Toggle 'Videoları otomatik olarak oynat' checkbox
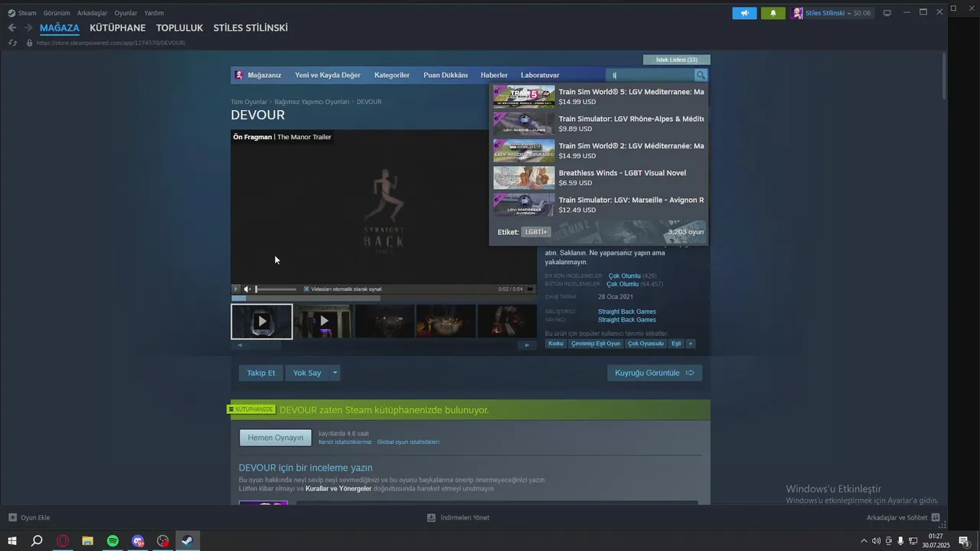This screenshot has height=551, width=980. point(306,289)
